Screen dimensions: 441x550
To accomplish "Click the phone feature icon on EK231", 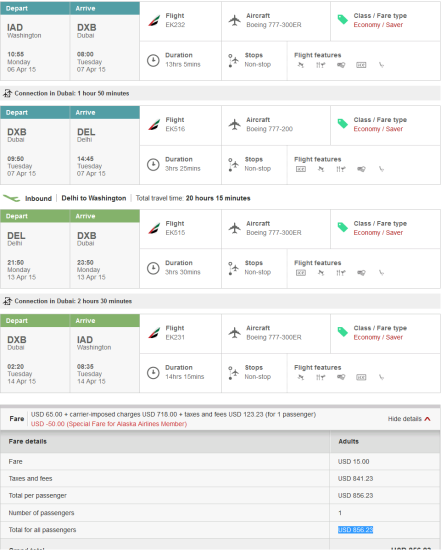I will coord(382,377).
